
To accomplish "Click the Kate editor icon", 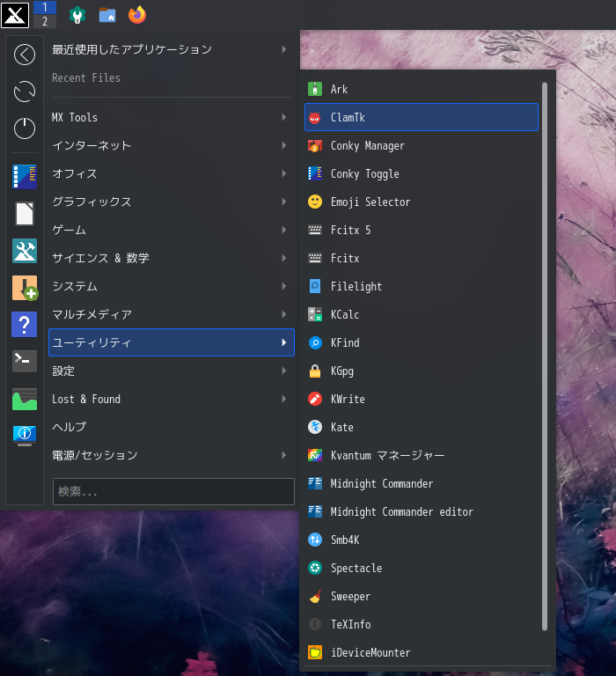I will tap(315, 427).
